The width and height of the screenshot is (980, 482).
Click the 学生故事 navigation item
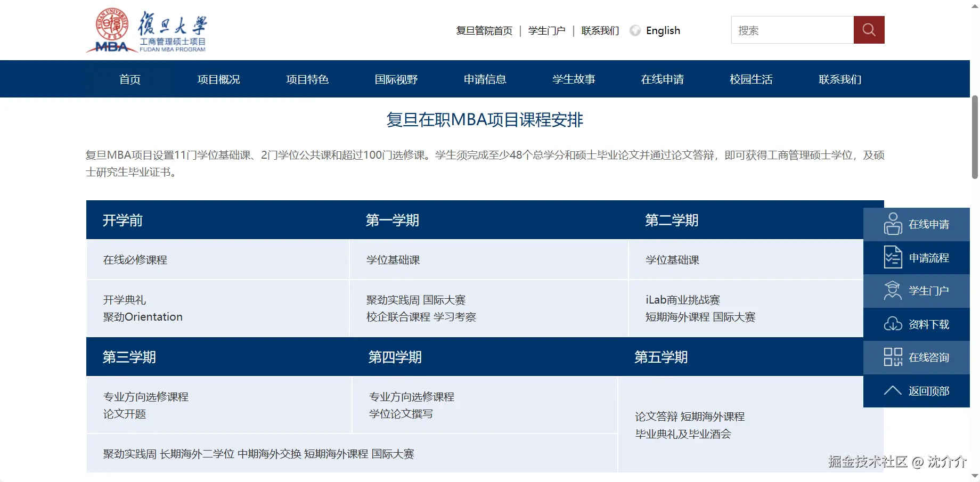[x=574, y=79]
